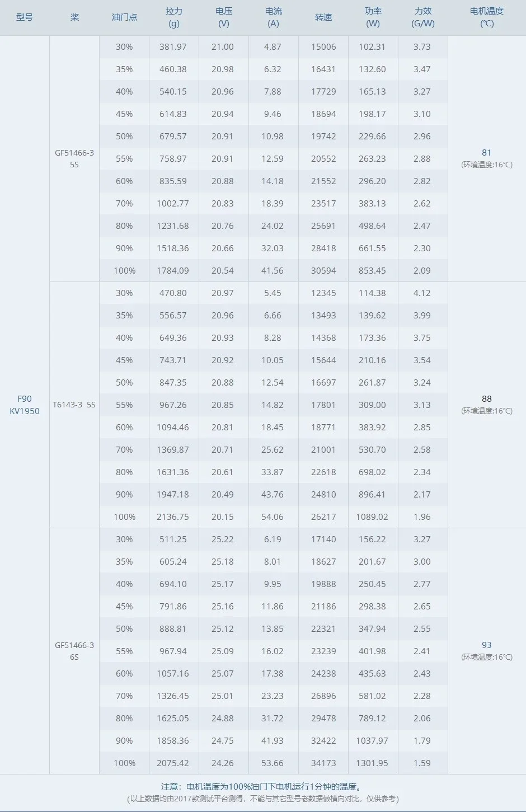526x812 pixels.
Task: Select the 油门点 column header
Action: (124, 17)
